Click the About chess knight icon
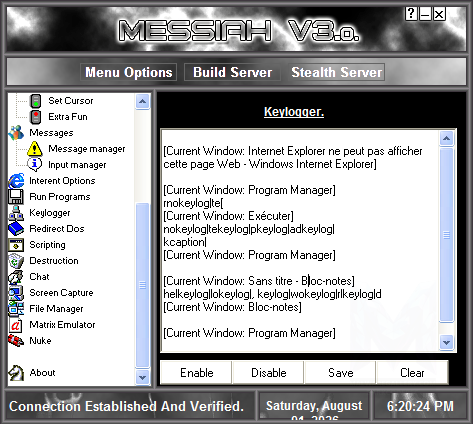473x424 pixels. [16, 373]
